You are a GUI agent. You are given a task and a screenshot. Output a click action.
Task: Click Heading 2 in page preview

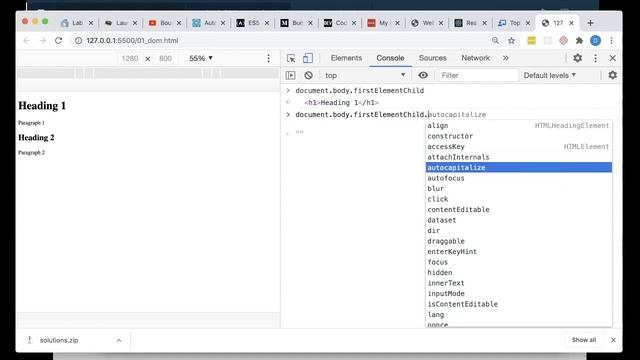tap(36, 138)
